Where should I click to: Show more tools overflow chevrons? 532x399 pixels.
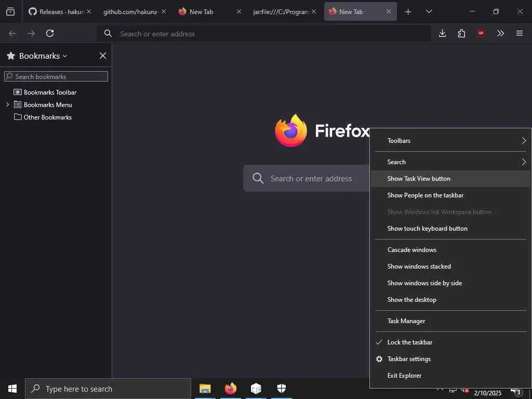point(500,33)
